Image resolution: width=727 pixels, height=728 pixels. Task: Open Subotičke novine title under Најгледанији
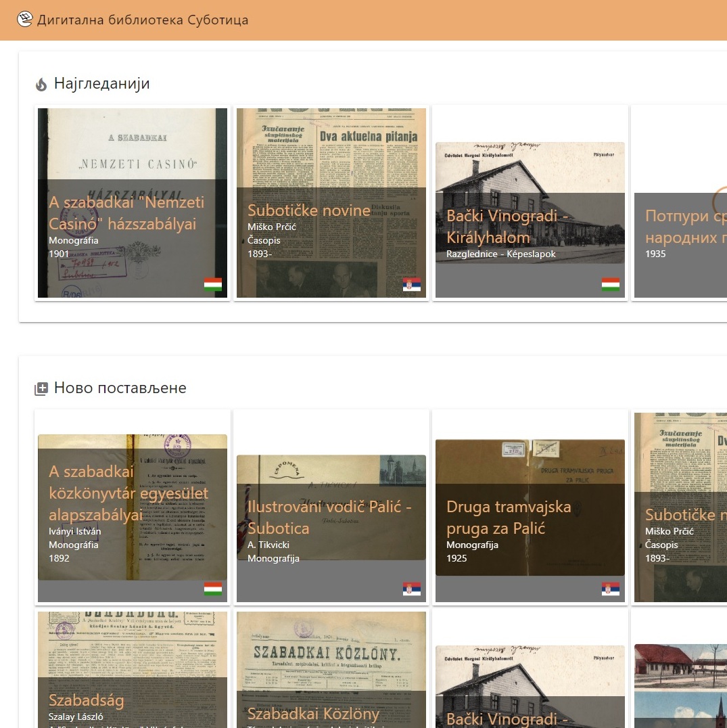[309, 210]
